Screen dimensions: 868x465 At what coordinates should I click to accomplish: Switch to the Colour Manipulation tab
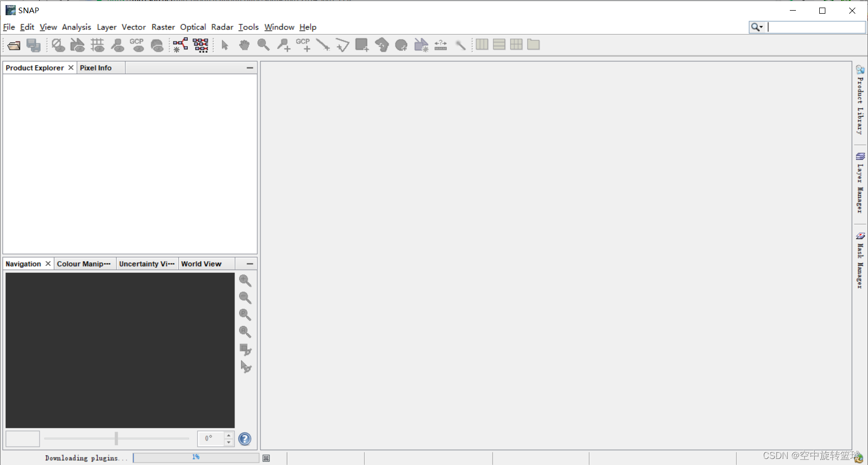point(84,264)
